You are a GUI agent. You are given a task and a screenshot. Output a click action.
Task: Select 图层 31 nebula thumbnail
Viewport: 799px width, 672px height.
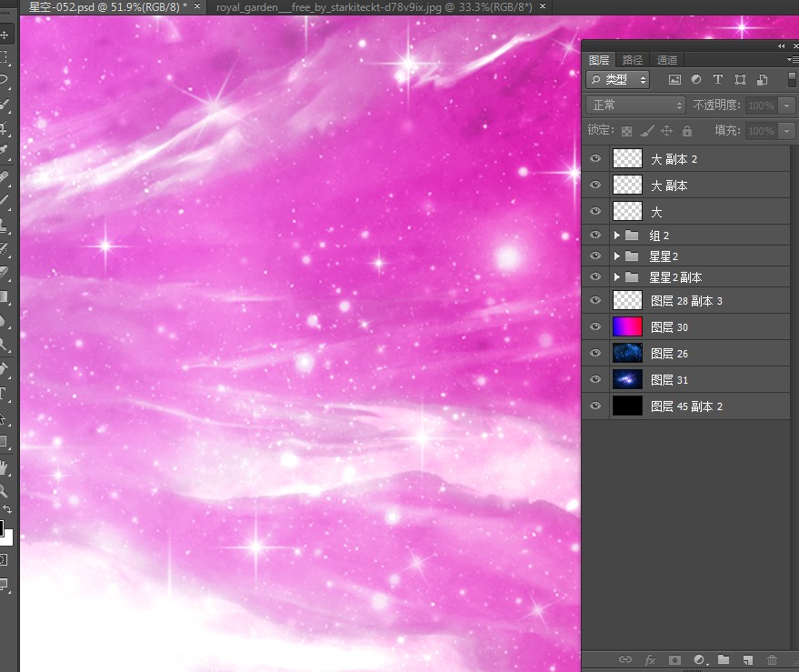coord(627,379)
